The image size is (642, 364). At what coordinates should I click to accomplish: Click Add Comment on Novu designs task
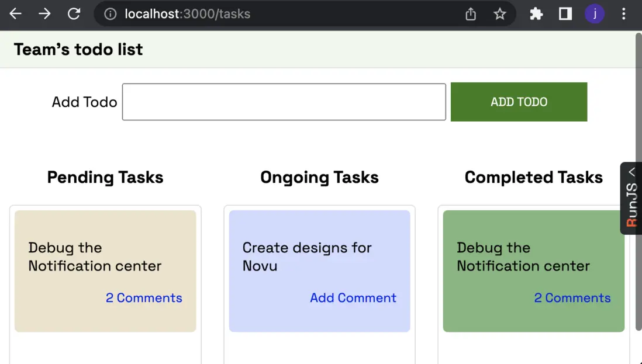tap(353, 298)
